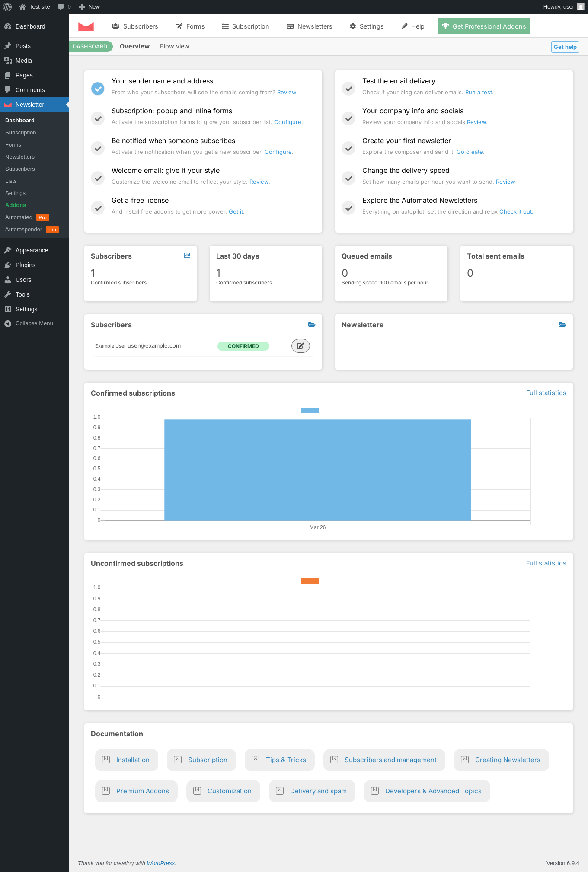
Task: Edit subscriber user@example.com via pencil icon
Action: point(300,346)
